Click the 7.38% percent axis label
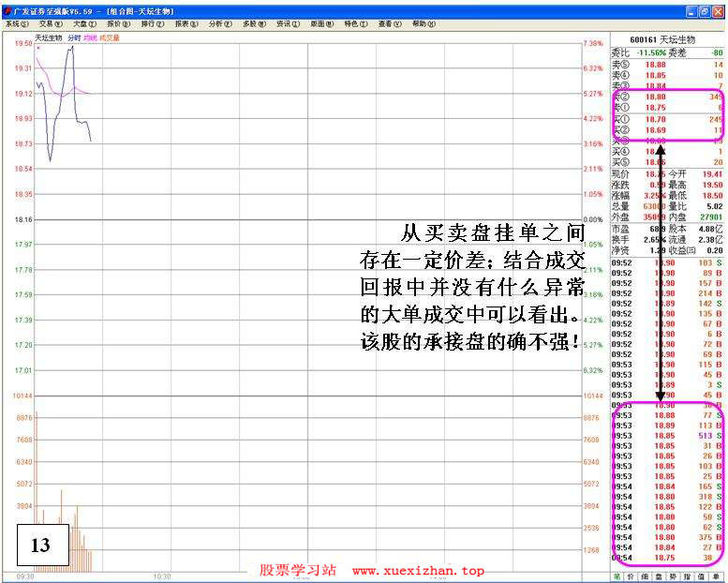 tap(593, 43)
